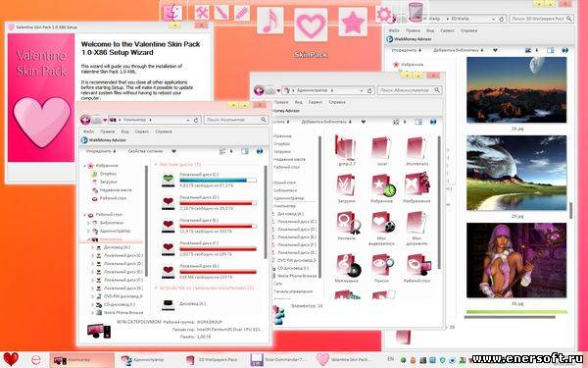Open the Finder icon in the top dock

point(172,12)
